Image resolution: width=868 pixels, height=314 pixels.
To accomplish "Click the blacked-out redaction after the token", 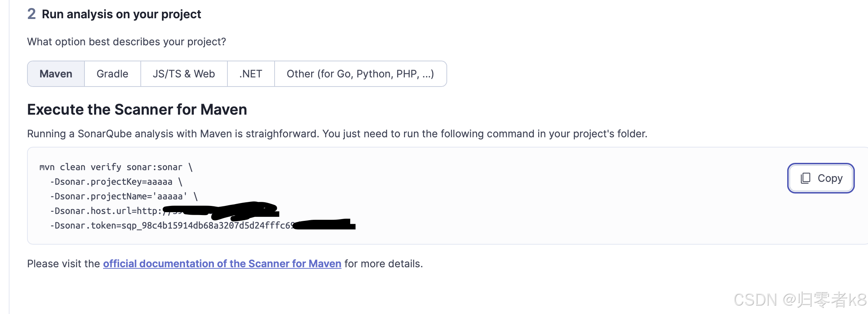I will pyautogui.click(x=325, y=225).
